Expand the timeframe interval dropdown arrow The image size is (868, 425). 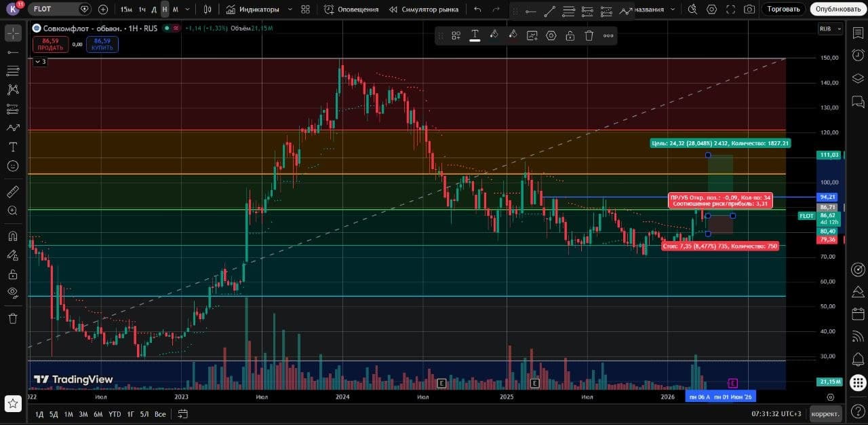tap(188, 10)
